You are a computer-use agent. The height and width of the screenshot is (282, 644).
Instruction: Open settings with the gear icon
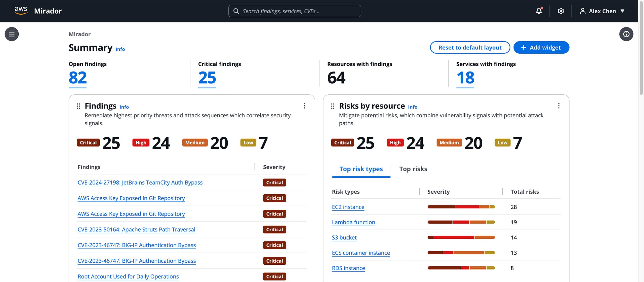point(560,11)
